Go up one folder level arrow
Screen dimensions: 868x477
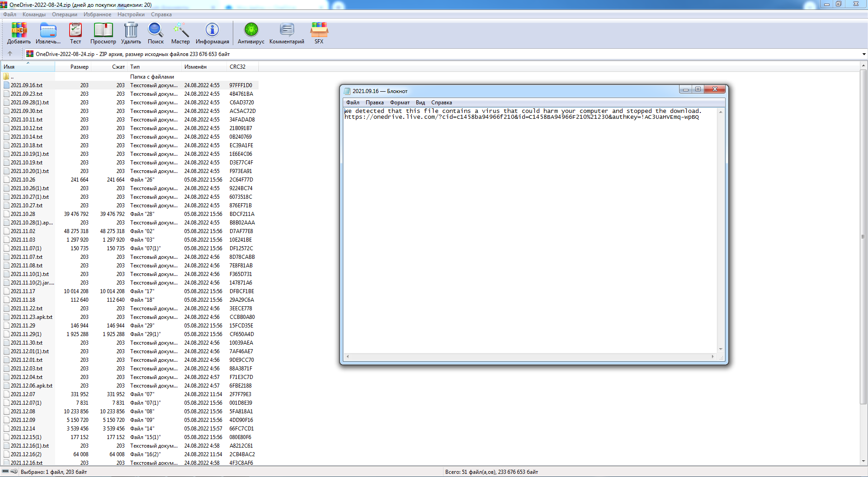pos(10,54)
